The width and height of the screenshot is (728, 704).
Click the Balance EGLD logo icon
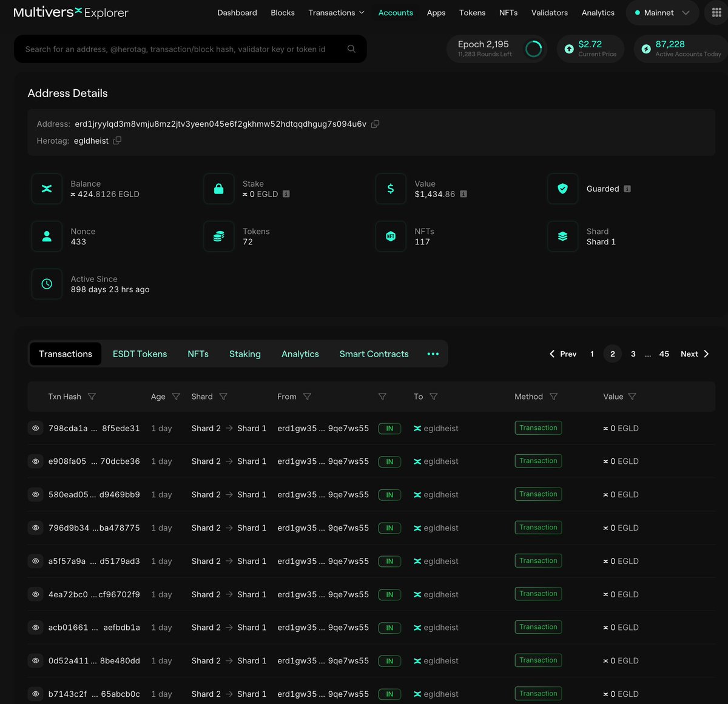47,189
